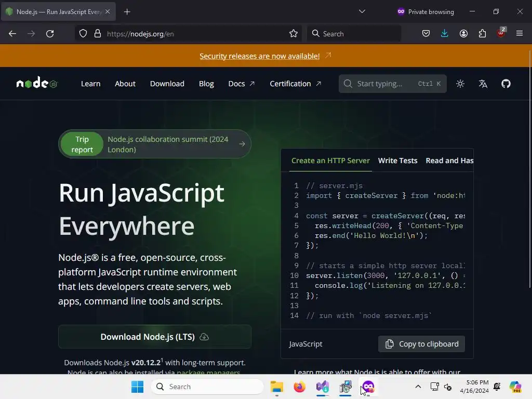
Task: Close the Node.js browser tab
Action: click(x=108, y=11)
